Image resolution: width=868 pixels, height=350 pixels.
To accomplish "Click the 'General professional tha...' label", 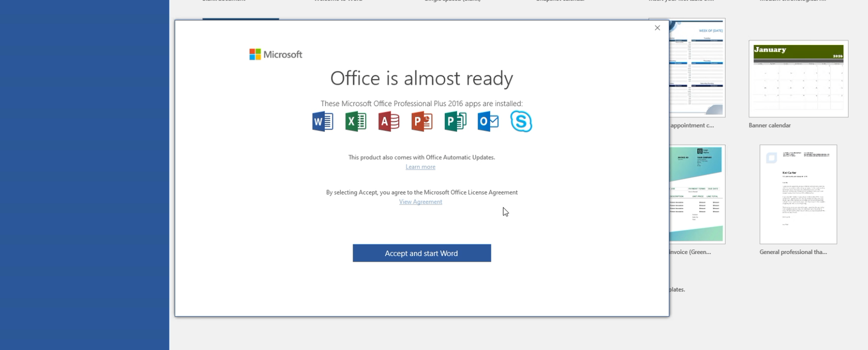I will [793, 252].
